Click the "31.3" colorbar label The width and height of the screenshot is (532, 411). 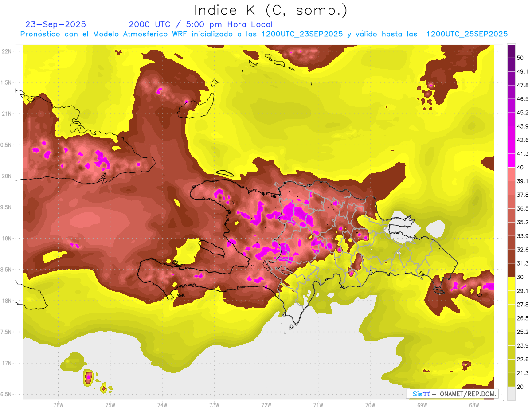522,263
